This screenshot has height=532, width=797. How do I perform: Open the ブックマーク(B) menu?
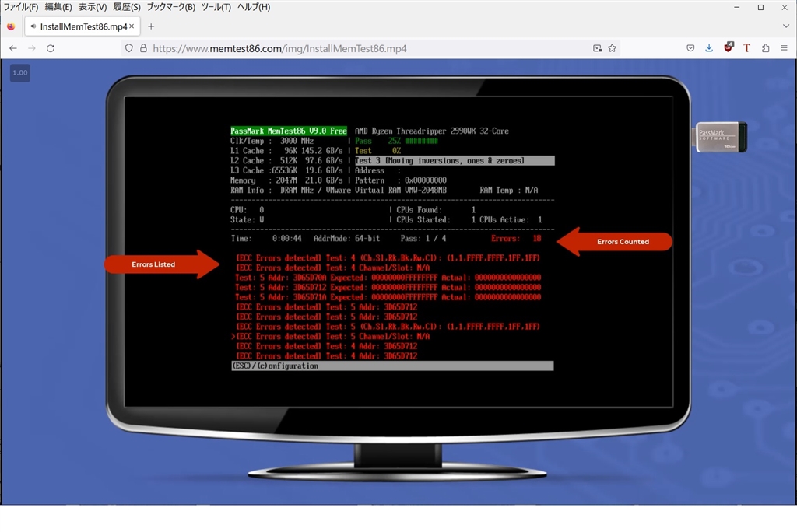pyautogui.click(x=170, y=7)
